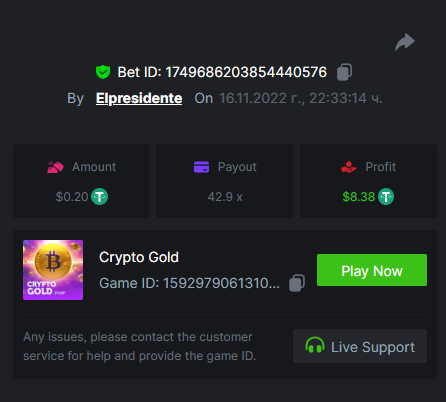Select the Bet ID number text
Screen dimensions: 446x402
246,72
